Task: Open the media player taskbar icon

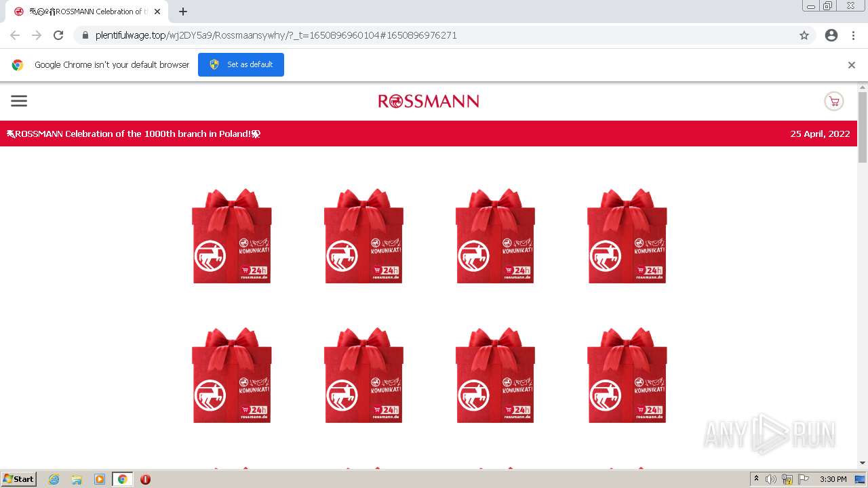Action: [x=100, y=479]
